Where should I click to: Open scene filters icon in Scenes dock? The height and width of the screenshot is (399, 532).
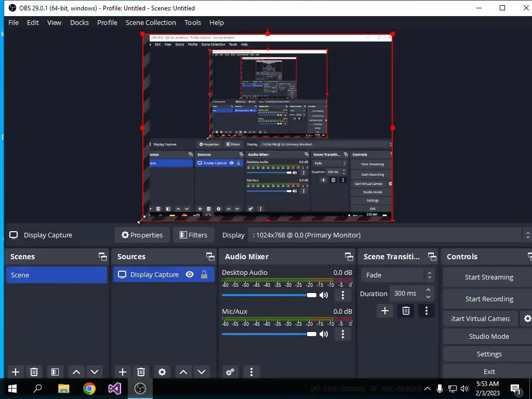pyautogui.click(x=55, y=372)
